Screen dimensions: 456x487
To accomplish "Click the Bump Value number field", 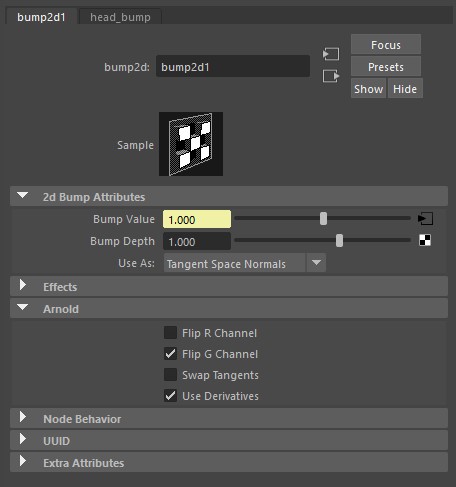I will [197, 219].
